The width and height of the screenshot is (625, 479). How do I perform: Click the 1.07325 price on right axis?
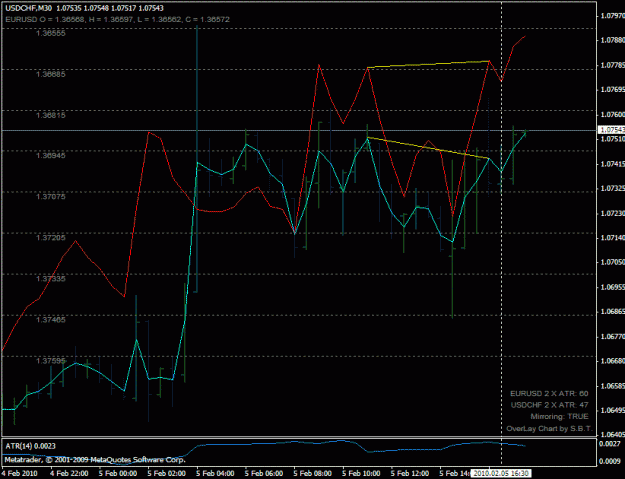pyautogui.click(x=612, y=188)
